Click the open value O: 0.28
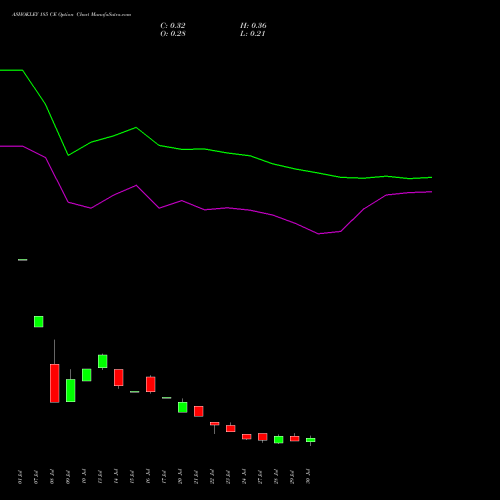 [x=173, y=34]
